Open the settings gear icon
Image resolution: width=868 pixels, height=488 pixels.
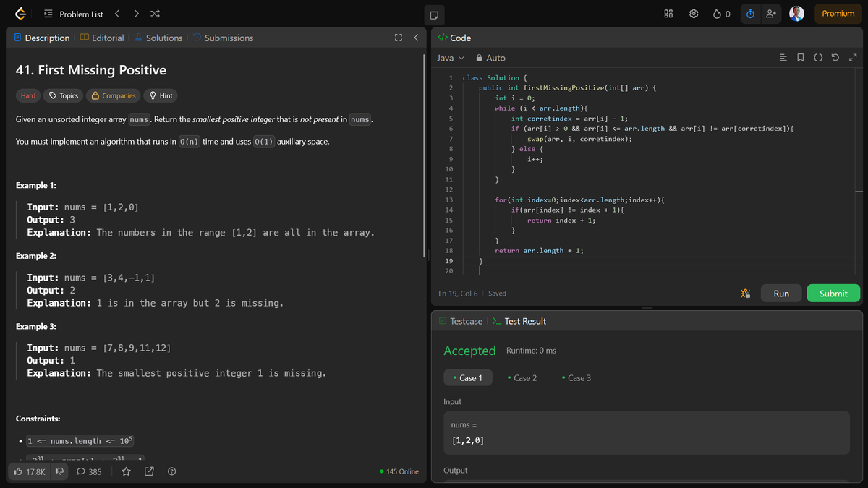coord(694,14)
